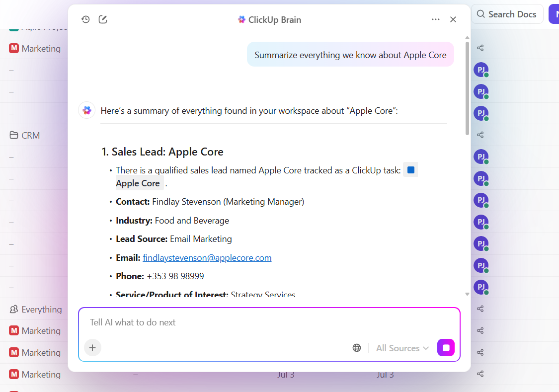Click the chat scrollbar down arrow

[467, 294]
